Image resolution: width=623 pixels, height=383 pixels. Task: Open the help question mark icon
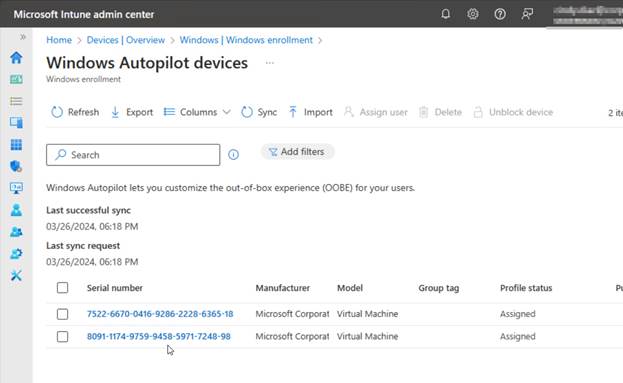tap(500, 14)
